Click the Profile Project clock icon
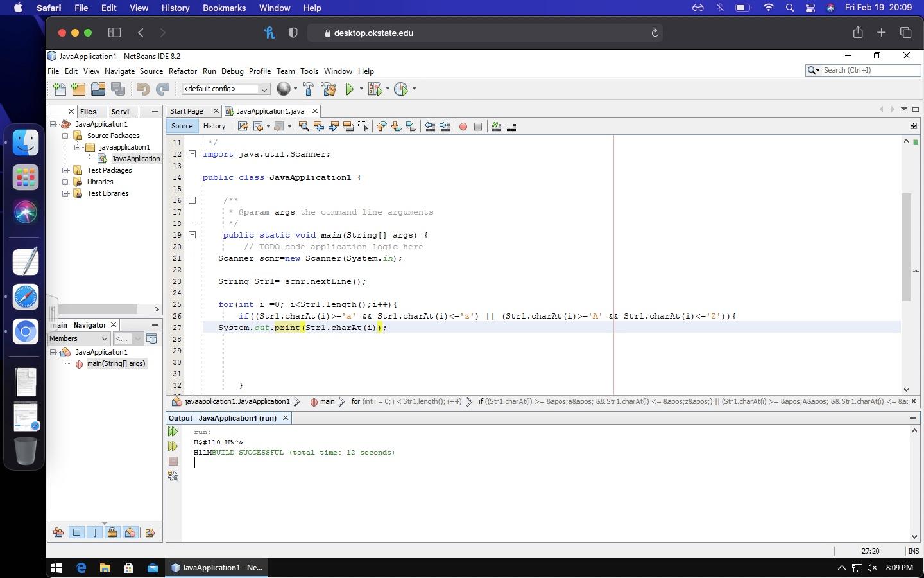Image resolution: width=924 pixels, height=578 pixels. [401, 89]
